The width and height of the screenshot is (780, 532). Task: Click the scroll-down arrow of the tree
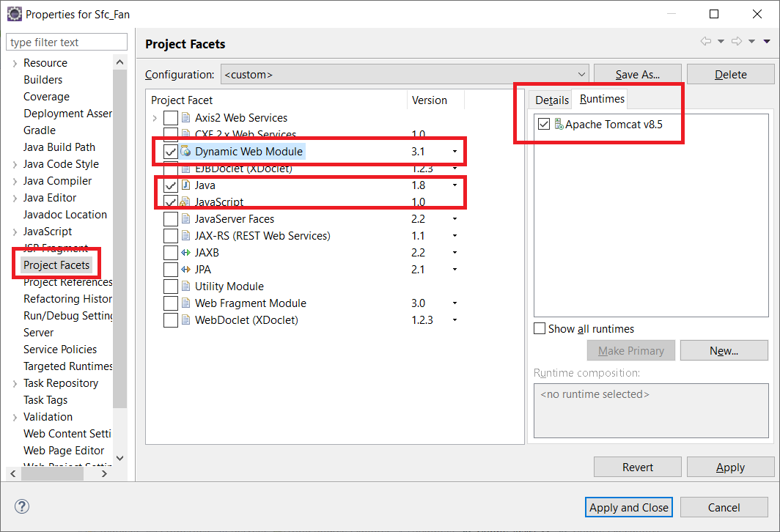click(x=120, y=459)
